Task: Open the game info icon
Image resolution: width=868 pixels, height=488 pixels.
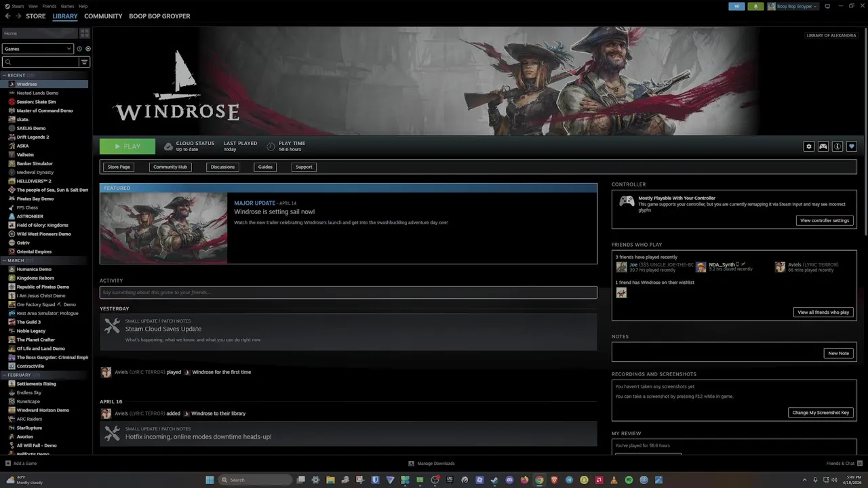Action: point(837,146)
